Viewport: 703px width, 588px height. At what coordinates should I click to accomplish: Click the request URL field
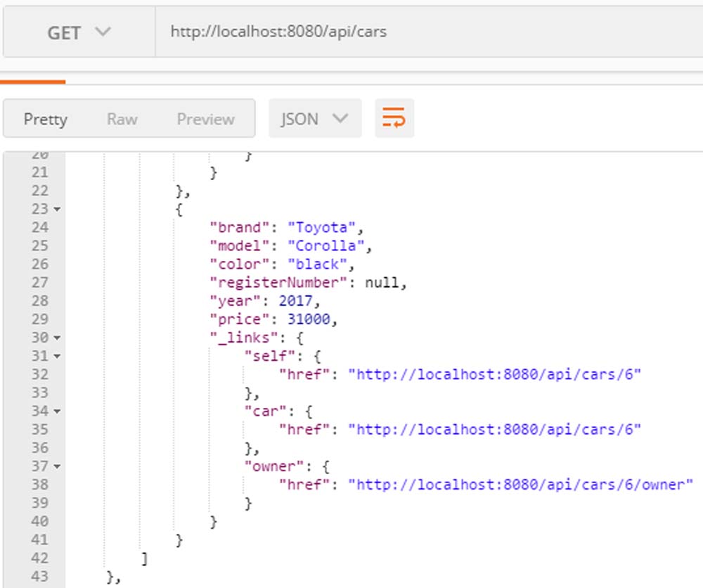point(422,32)
